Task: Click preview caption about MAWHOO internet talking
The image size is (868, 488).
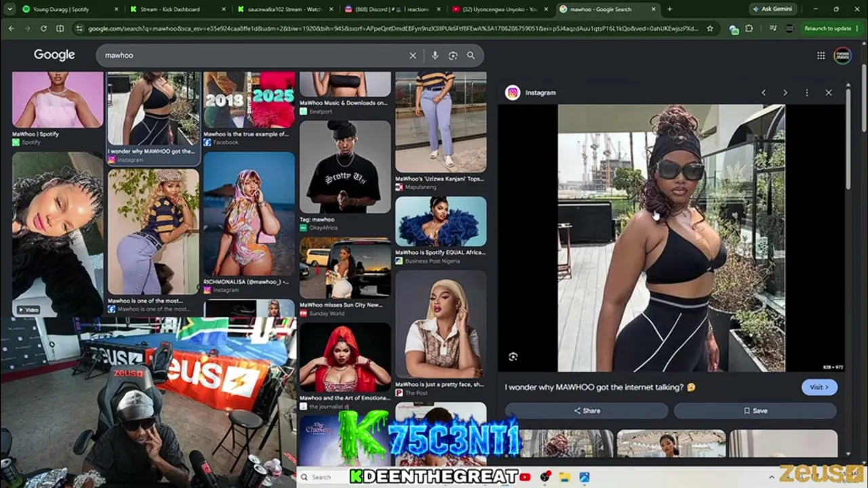Action: click(x=600, y=387)
